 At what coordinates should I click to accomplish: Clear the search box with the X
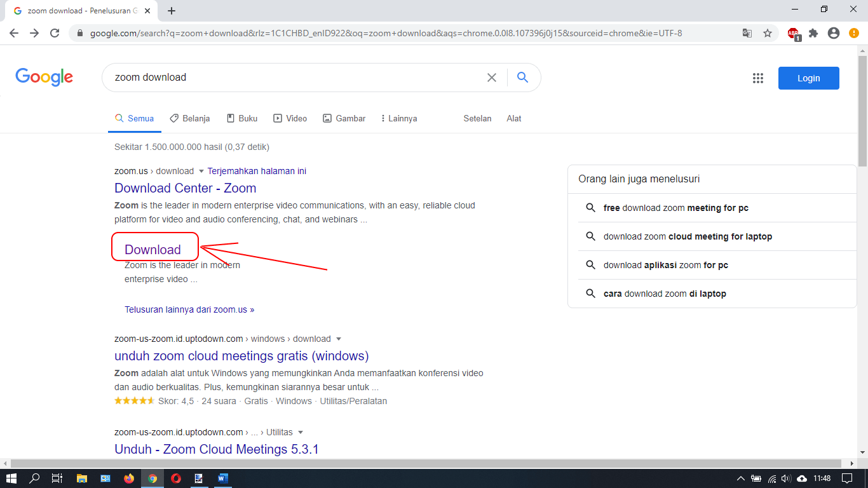[492, 78]
